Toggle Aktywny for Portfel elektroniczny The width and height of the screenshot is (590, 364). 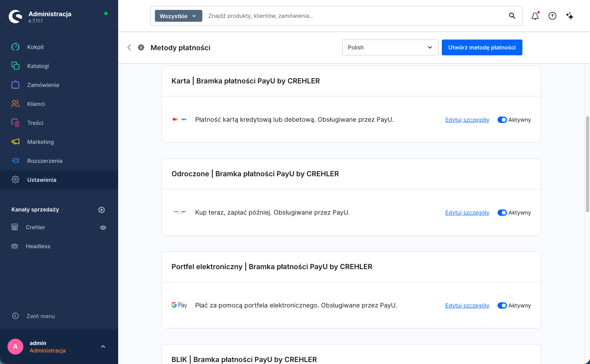tap(502, 306)
